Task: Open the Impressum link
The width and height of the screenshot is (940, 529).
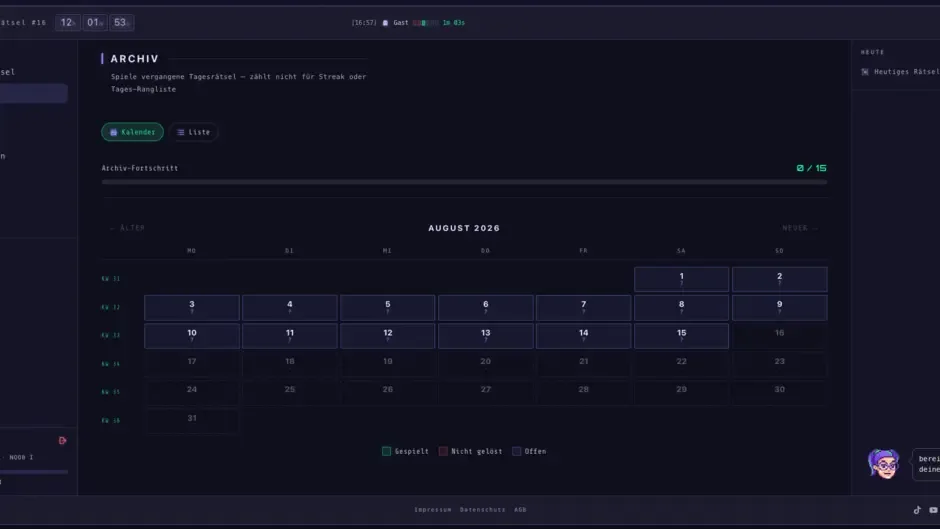Action: click(x=433, y=510)
